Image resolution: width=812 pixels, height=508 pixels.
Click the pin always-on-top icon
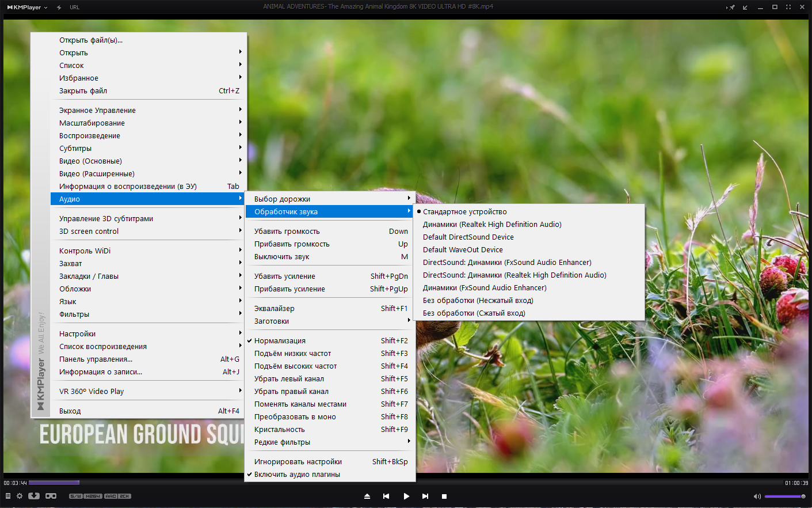coord(730,7)
